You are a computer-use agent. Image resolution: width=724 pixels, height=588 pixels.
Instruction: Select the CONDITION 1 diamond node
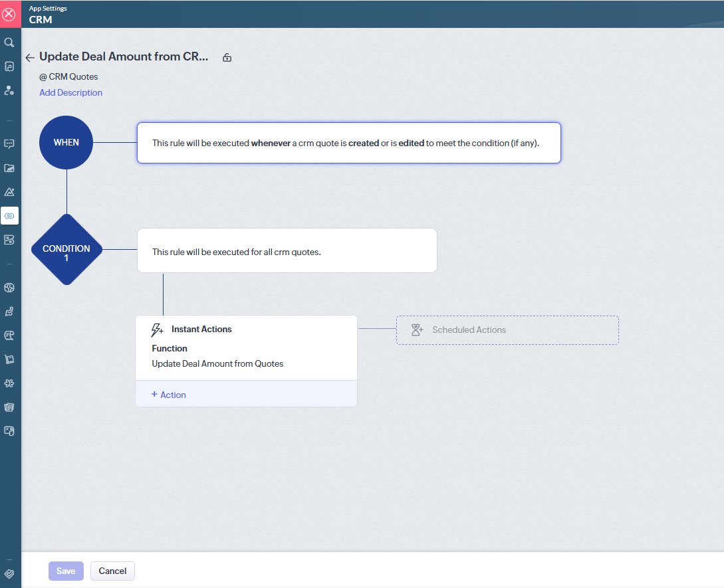[66, 249]
